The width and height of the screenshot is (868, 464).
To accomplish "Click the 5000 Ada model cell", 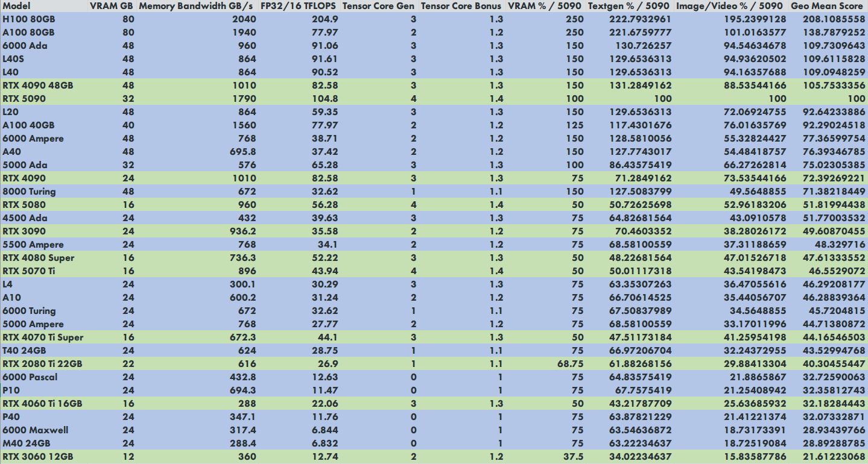I will pos(25,165).
